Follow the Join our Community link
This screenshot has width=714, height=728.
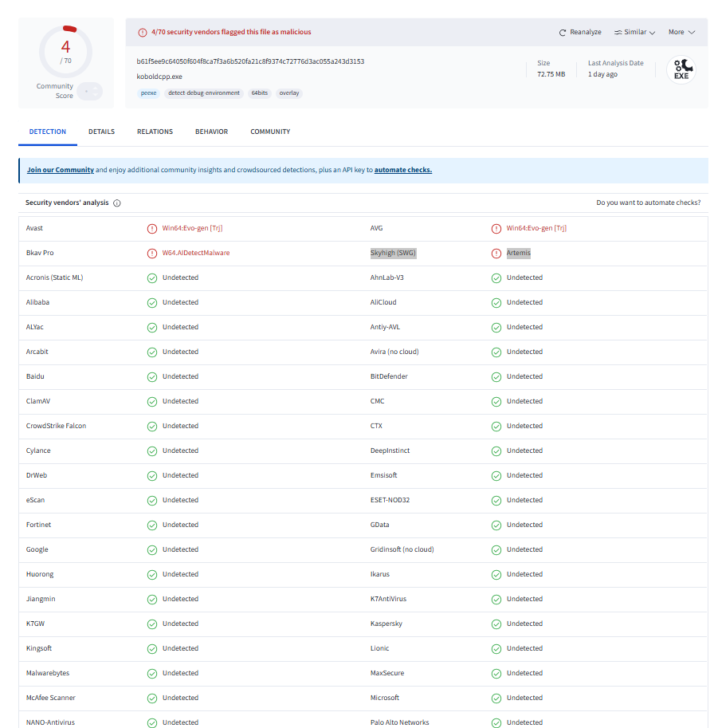61,170
